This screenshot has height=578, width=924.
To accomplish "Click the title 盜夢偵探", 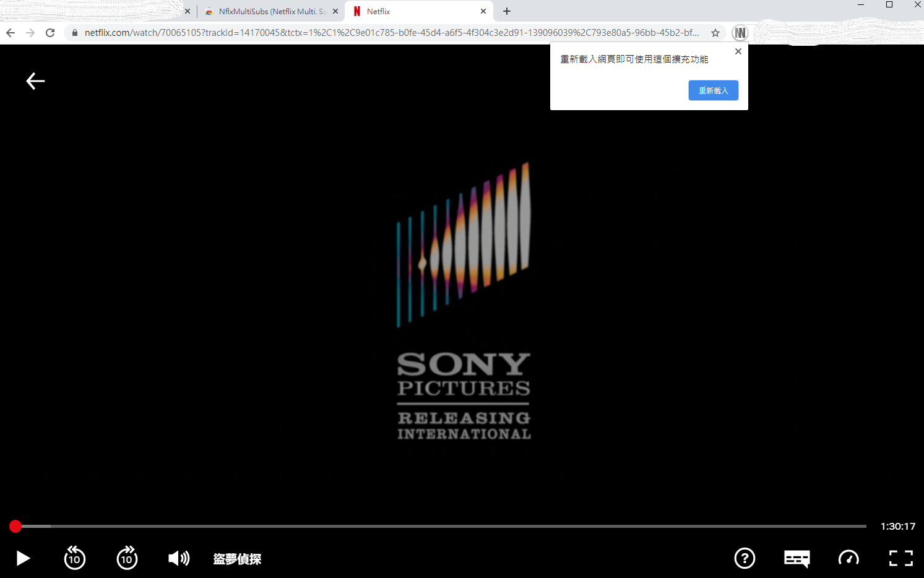I will point(237,559).
